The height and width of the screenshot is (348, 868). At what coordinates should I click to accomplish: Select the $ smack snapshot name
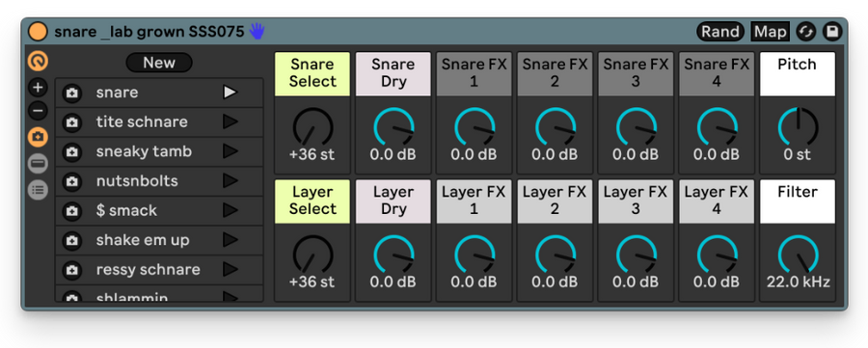pyautogui.click(x=126, y=210)
